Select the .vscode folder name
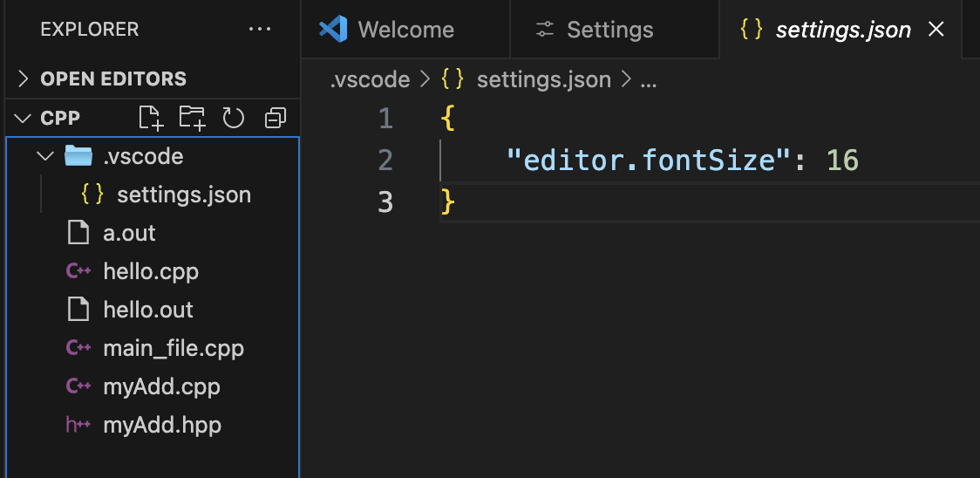This screenshot has height=478, width=980. click(143, 156)
